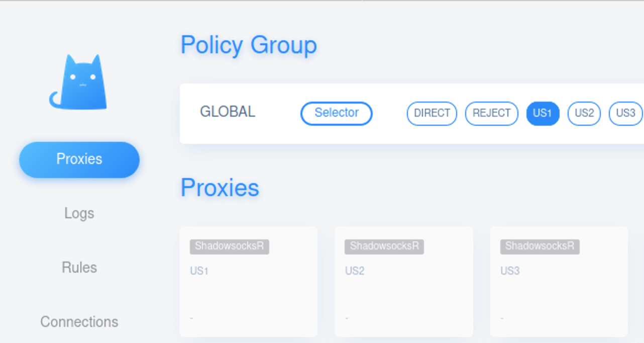This screenshot has height=343, width=644.
Task: Switch GLOBAL policy to US2
Action: (584, 113)
